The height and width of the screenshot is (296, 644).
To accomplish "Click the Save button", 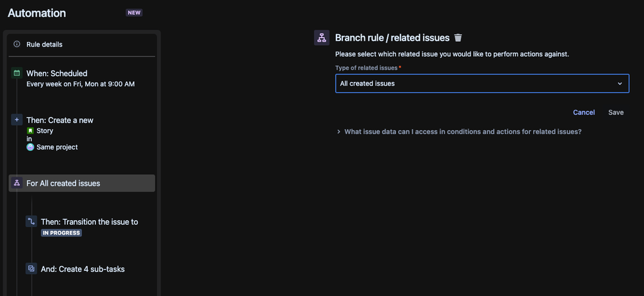I will coord(616,112).
